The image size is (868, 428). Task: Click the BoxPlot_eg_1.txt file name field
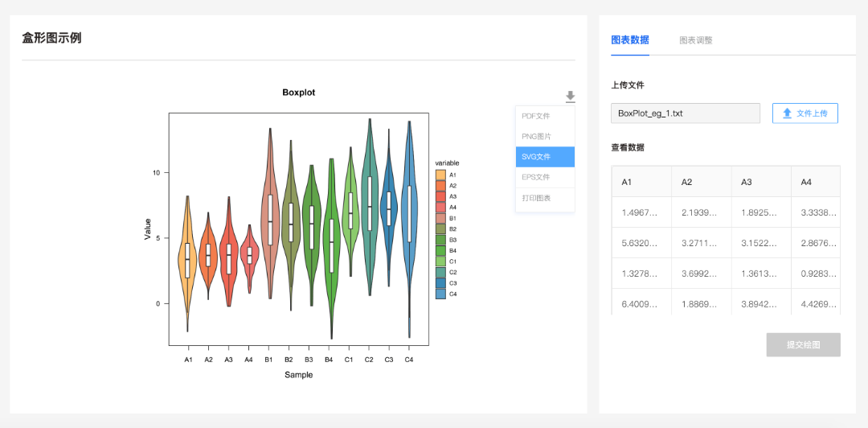pyautogui.click(x=685, y=113)
